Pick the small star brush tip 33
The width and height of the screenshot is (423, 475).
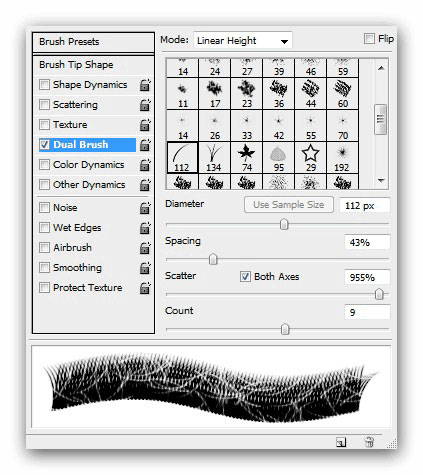(x=246, y=126)
